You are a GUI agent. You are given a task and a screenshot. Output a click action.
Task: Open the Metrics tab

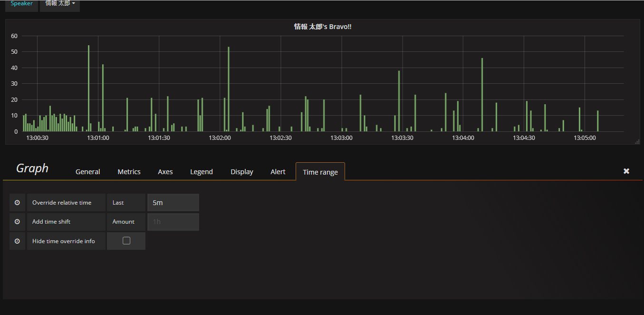129,172
